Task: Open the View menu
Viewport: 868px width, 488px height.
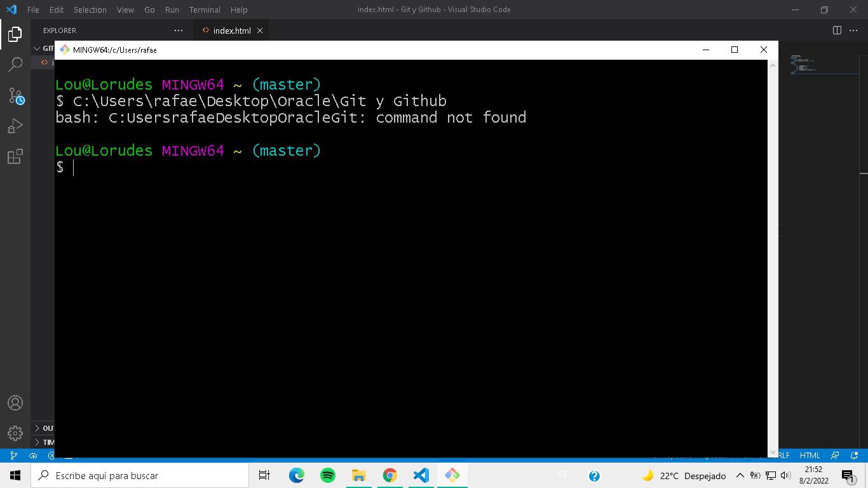Action: [125, 10]
